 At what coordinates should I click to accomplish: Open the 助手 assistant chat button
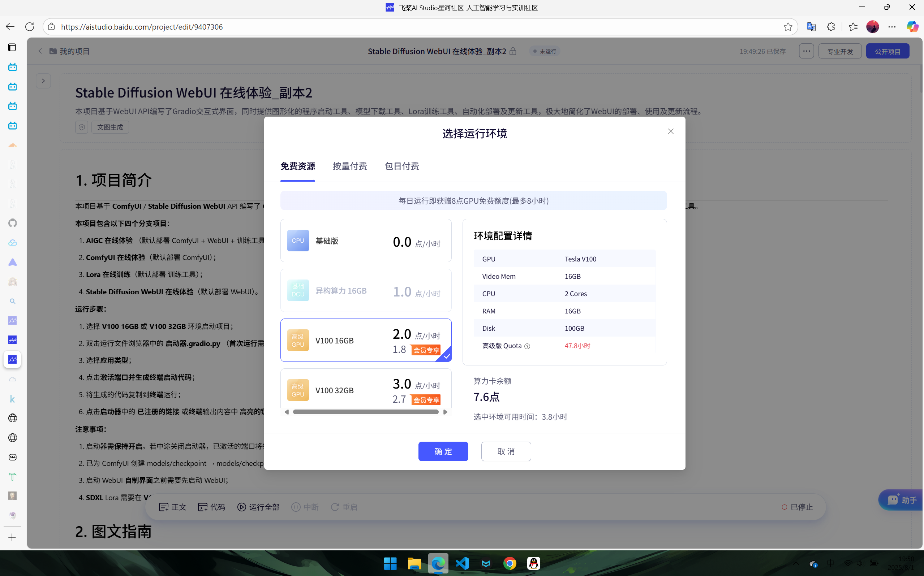pos(902,500)
